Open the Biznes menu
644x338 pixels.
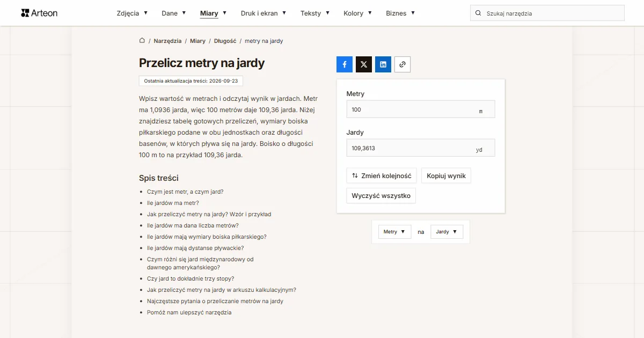(400, 13)
